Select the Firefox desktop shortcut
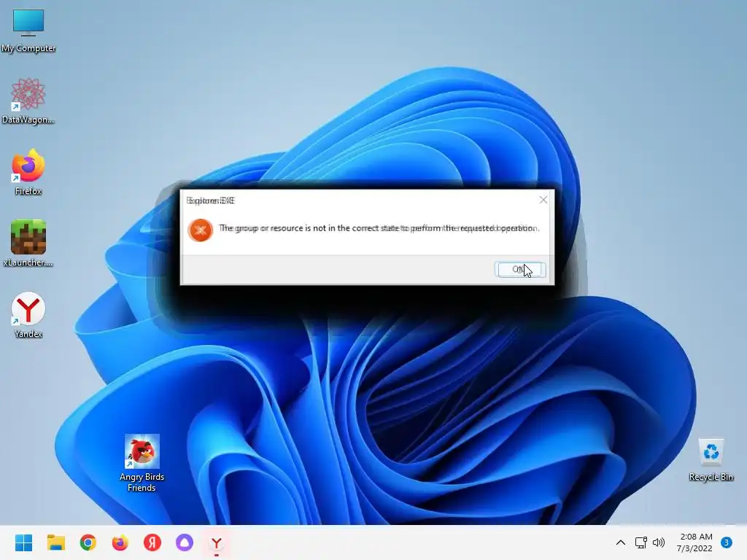 (28, 172)
